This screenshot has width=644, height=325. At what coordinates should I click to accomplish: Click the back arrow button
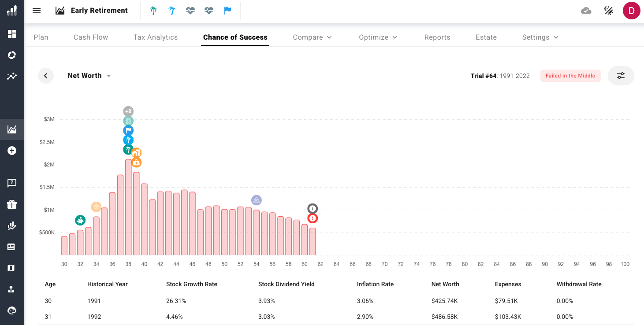tap(45, 76)
